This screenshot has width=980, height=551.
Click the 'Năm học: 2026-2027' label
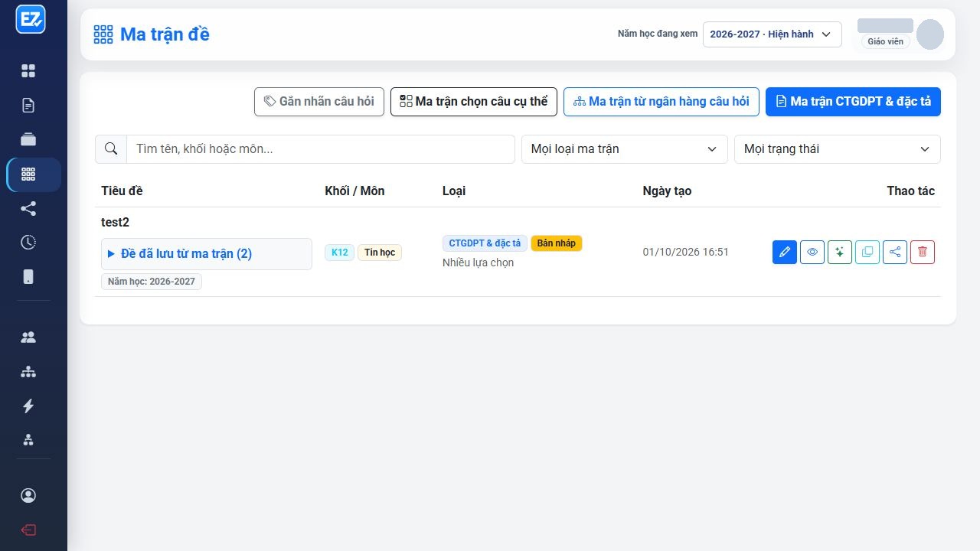pyautogui.click(x=152, y=282)
